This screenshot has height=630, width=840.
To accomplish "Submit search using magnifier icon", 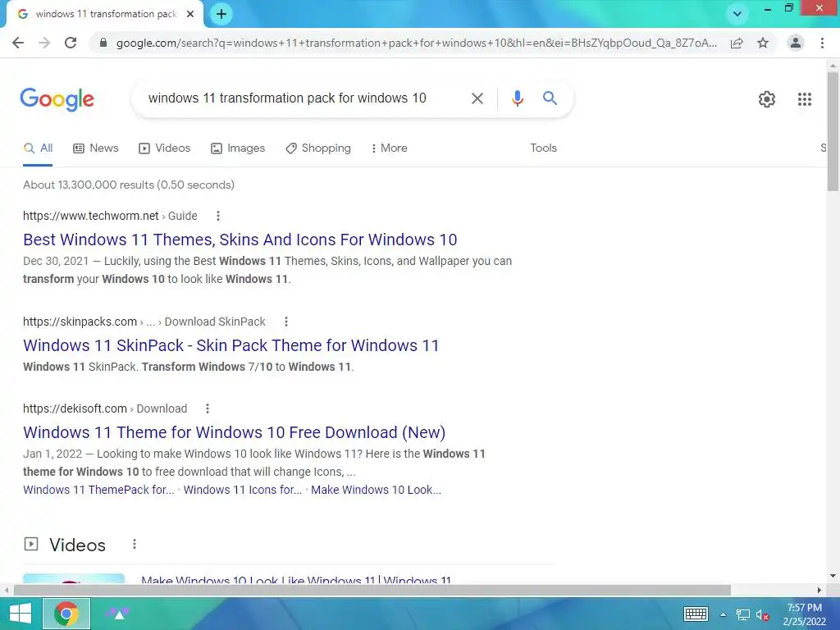I will click(x=550, y=98).
